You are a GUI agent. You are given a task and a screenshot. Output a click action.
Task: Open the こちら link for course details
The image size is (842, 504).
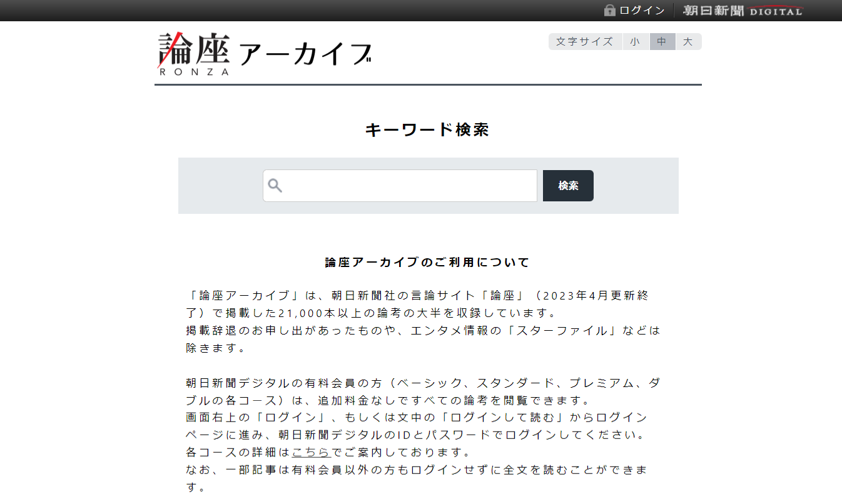coord(312,452)
